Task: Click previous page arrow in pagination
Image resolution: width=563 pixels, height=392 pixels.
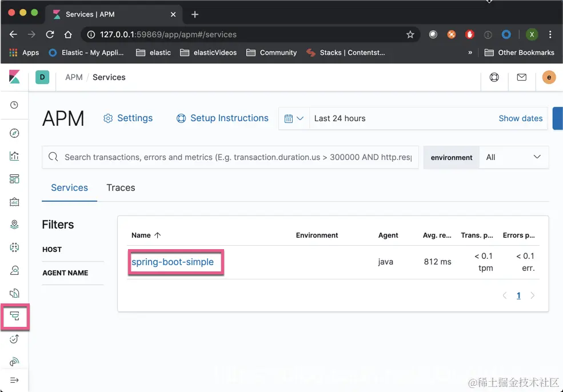Action: coord(505,295)
